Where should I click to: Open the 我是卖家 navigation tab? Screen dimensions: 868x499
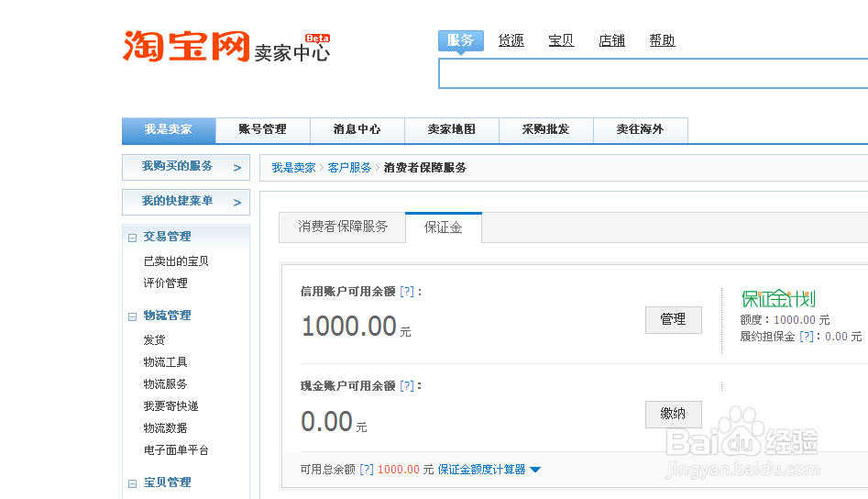169,130
